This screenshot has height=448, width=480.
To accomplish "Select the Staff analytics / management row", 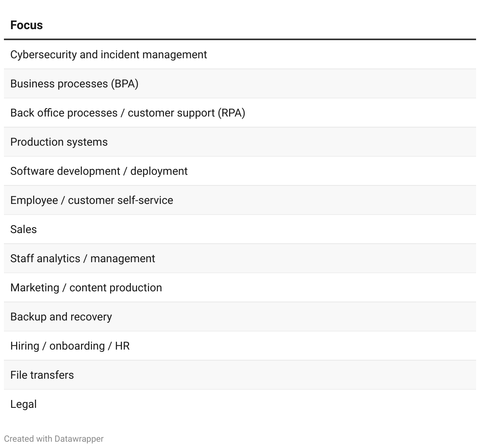I will point(83,259).
